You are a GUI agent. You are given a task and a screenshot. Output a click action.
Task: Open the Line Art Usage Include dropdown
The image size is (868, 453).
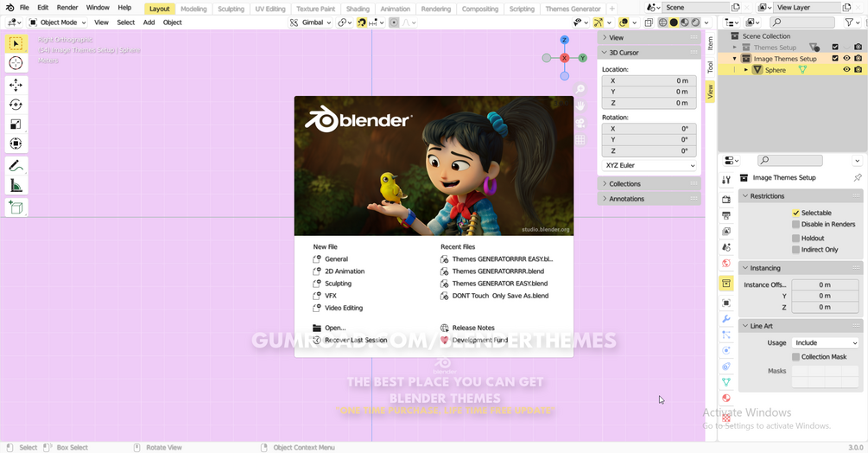pos(825,343)
